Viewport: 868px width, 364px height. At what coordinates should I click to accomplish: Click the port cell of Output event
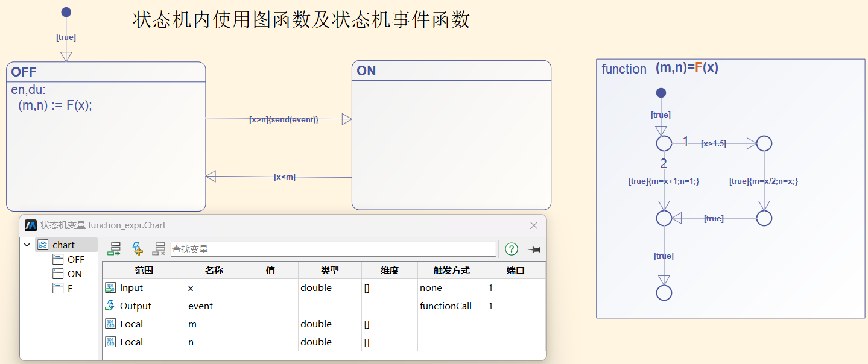coord(516,306)
